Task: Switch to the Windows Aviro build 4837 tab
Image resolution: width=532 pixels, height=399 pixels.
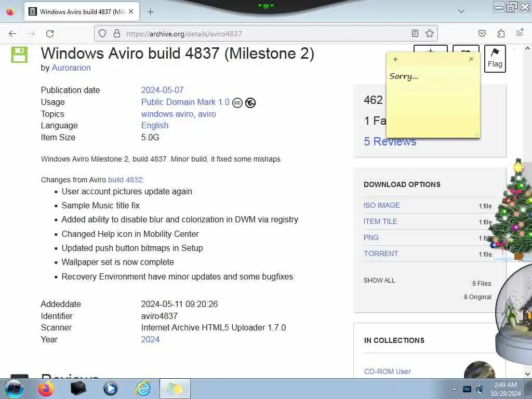Action: [82, 11]
